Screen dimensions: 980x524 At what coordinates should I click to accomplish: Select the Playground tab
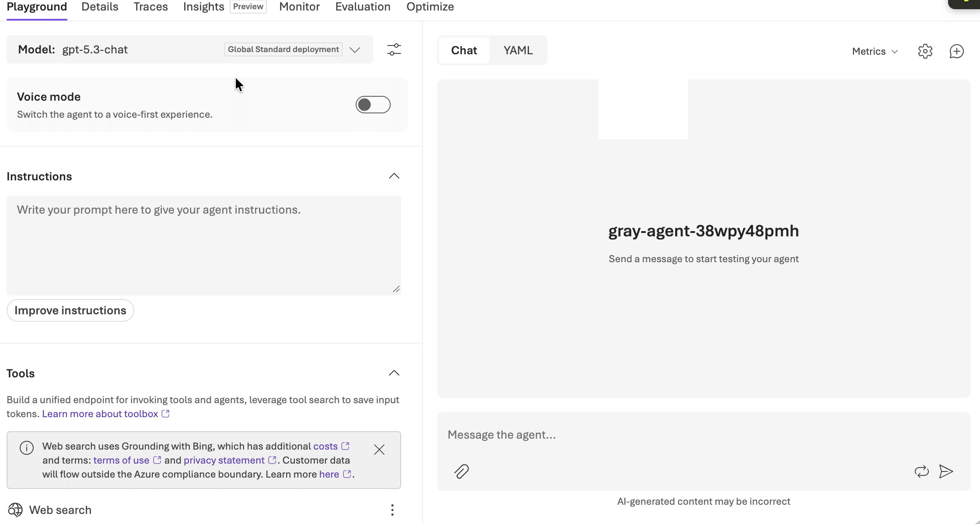pos(37,7)
